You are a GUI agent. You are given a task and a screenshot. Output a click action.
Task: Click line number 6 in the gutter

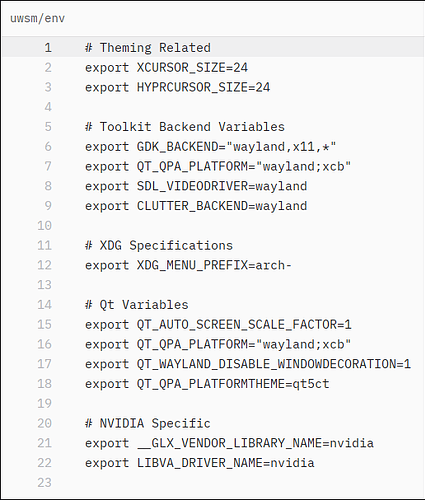coord(48,147)
